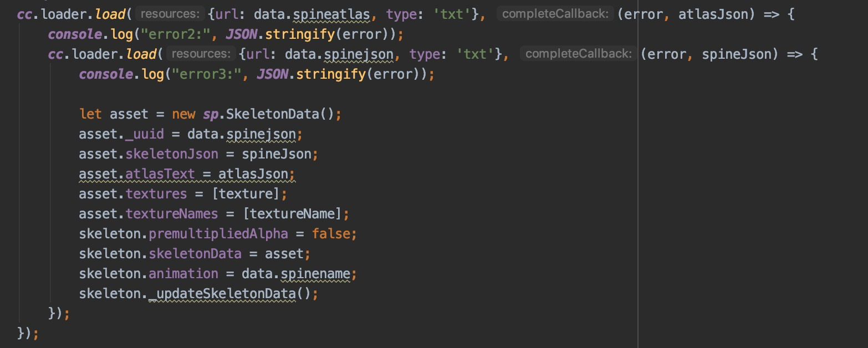This screenshot has height=348, width=868.
Task: Click the "resources:" hint before data.spinejson
Action: click(x=200, y=54)
